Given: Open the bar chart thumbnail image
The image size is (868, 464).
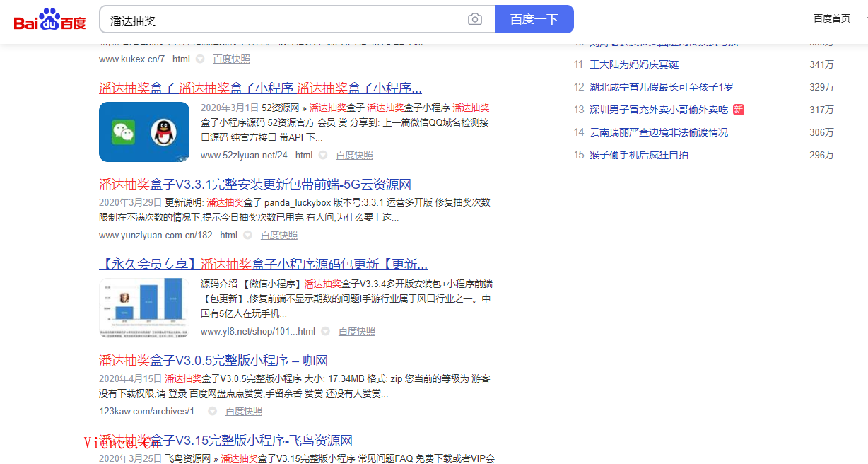Looking at the screenshot, I should (144, 308).
